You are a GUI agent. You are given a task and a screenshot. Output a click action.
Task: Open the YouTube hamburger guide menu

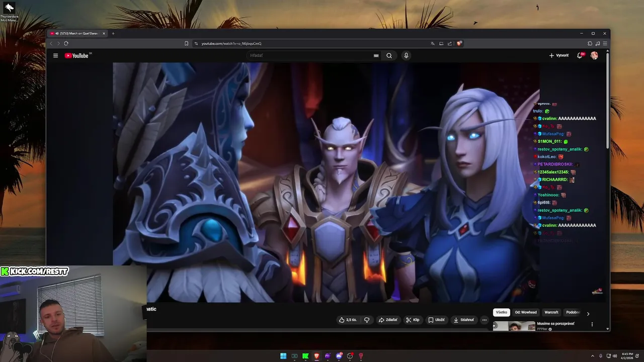55,56
